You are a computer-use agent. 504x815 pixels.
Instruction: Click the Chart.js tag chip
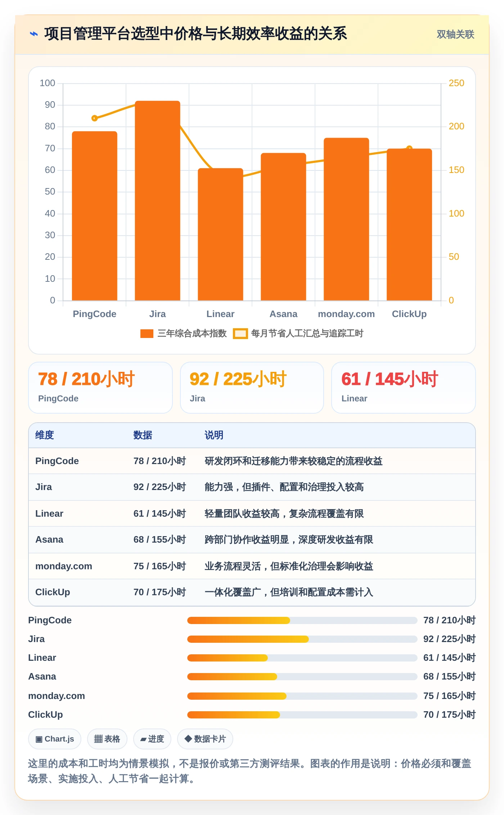pos(55,739)
